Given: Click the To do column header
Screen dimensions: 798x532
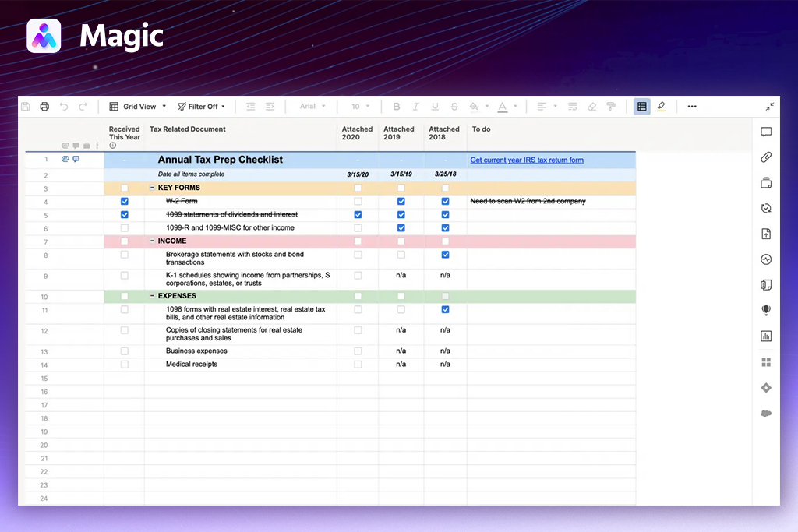Looking at the screenshot, I should (481, 129).
